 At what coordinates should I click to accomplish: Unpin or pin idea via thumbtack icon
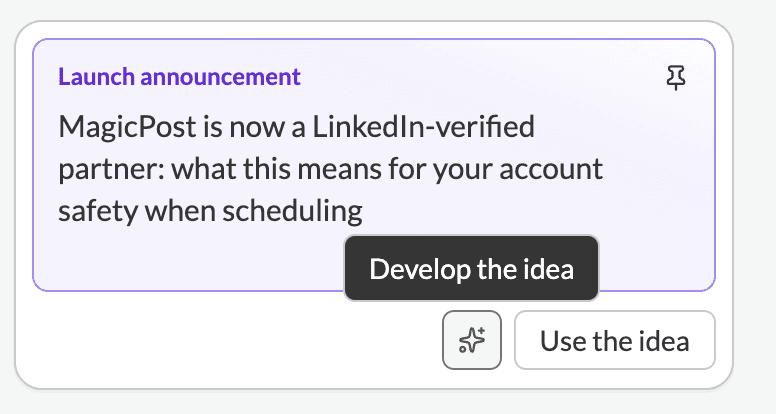[x=676, y=77]
